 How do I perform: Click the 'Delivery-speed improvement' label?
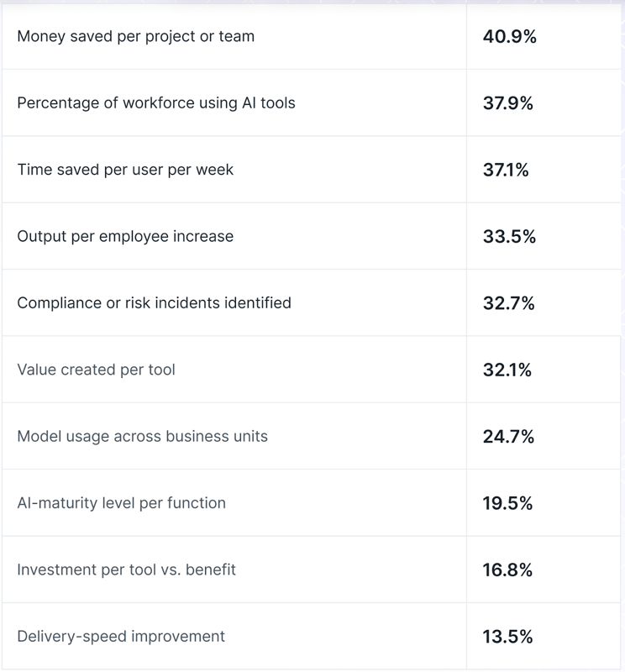[x=121, y=637]
